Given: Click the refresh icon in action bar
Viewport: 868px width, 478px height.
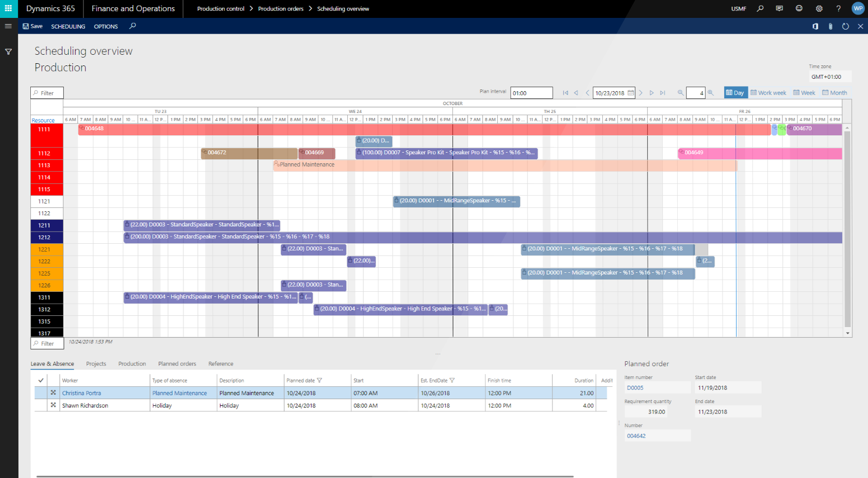Looking at the screenshot, I should [x=845, y=26].
